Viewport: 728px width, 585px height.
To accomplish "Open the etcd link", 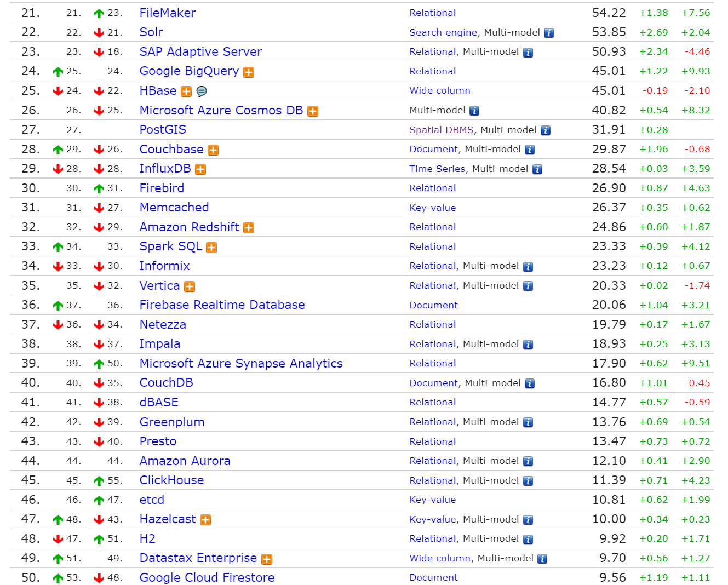I will click(x=152, y=500).
